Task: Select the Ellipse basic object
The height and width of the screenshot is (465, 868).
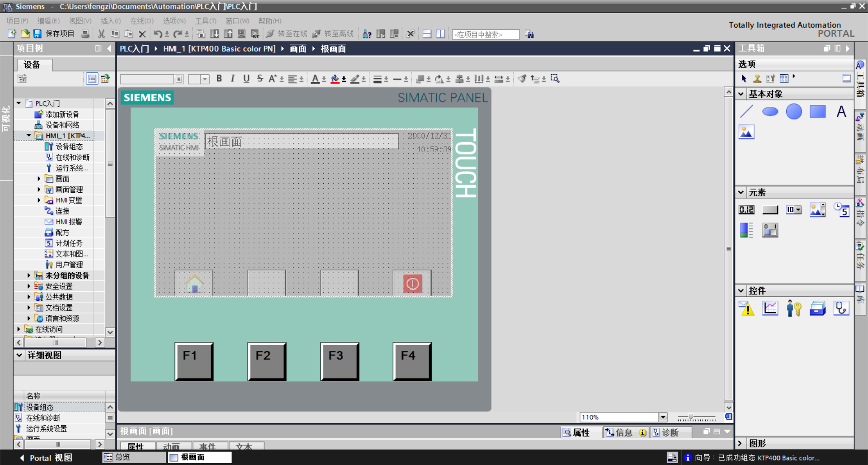Action: point(770,111)
